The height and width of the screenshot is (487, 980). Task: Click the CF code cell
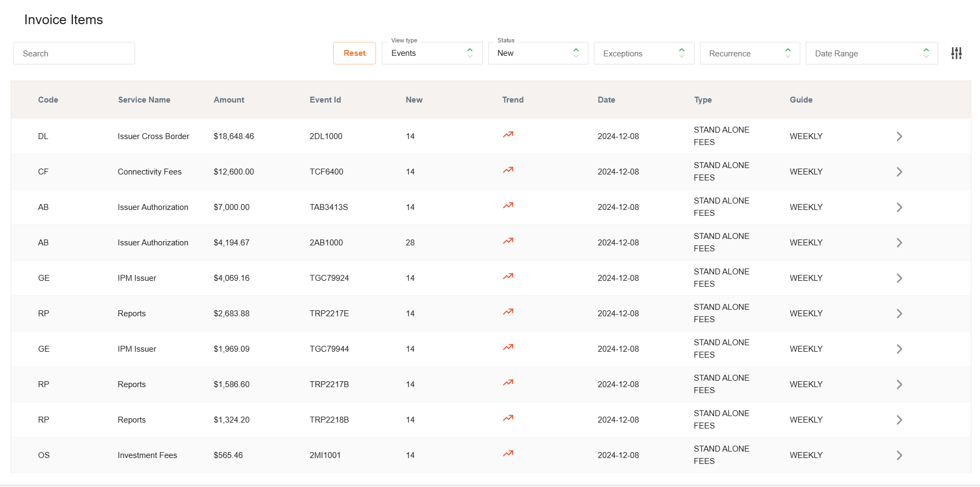tap(43, 172)
